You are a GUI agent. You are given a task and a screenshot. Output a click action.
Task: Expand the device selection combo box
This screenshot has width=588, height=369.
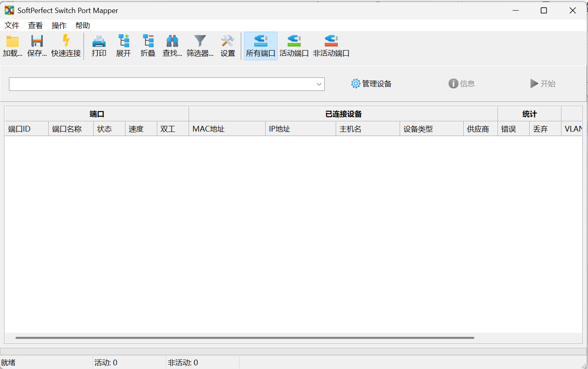coord(319,84)
